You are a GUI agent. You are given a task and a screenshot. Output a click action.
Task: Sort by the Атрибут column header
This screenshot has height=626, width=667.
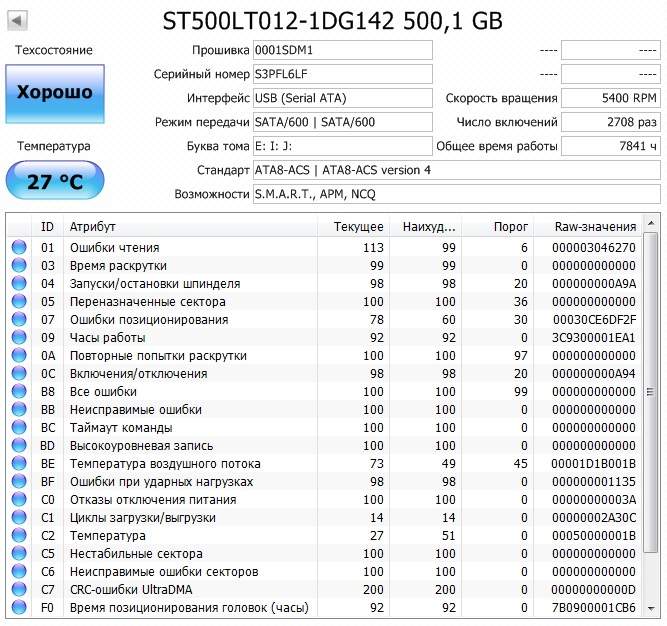coord(190,227)
